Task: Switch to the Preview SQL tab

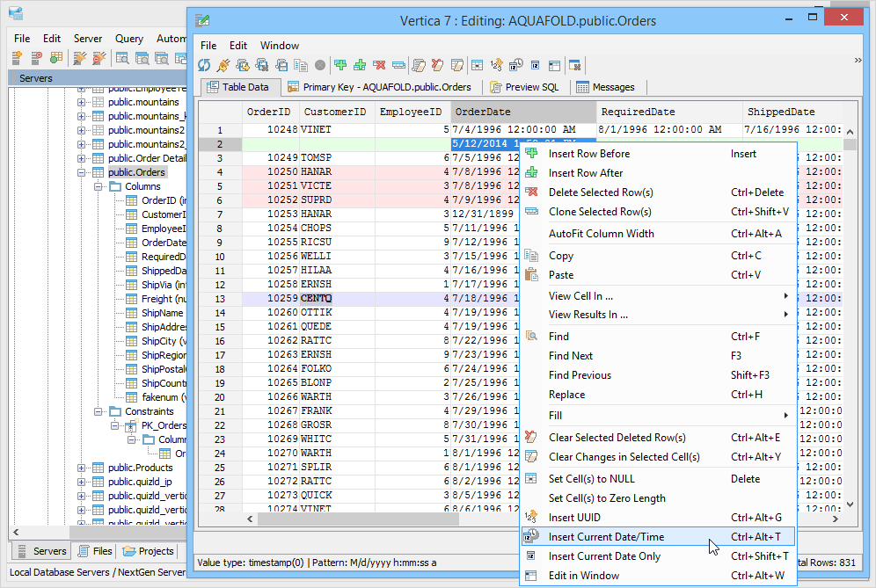Action: pos(524,87)
